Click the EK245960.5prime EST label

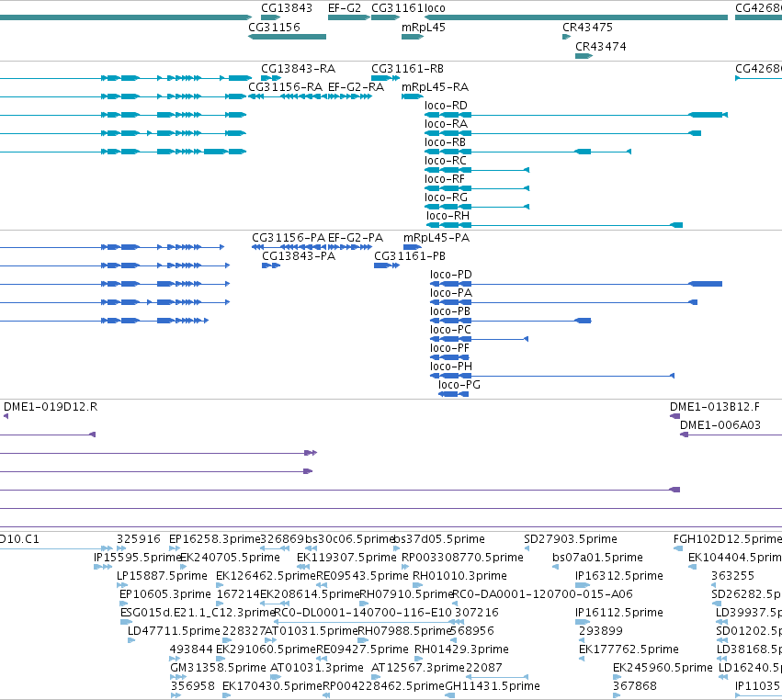point(663,668)
